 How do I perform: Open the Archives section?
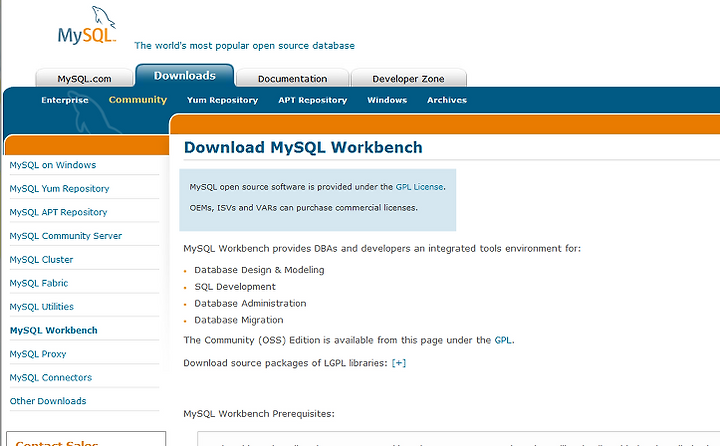pos(447,100)
